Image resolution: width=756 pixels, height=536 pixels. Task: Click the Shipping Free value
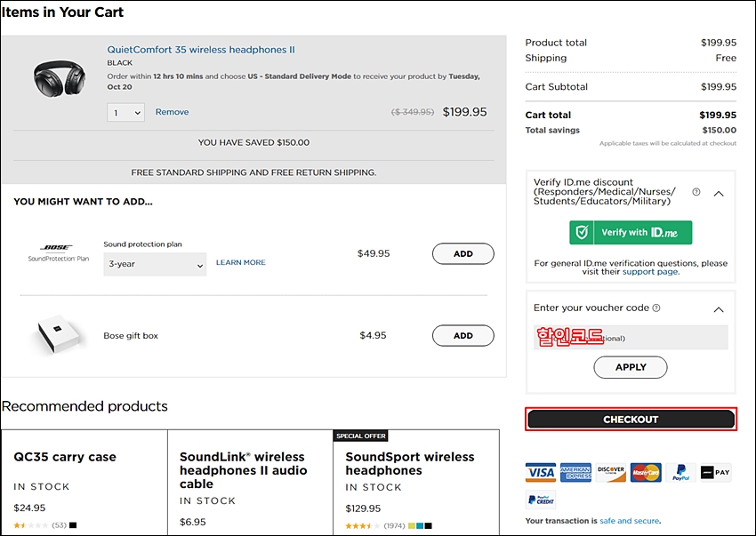(726, 58)
